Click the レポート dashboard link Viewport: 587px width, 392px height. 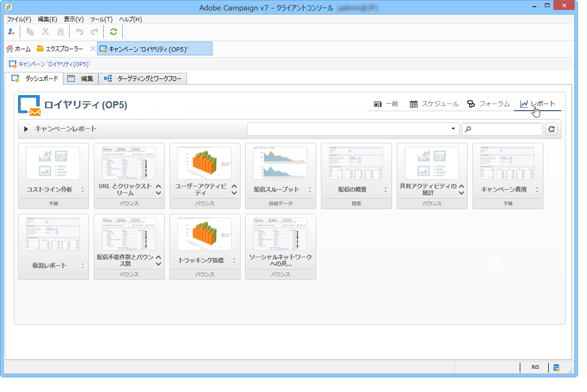(x=538, y=104)
